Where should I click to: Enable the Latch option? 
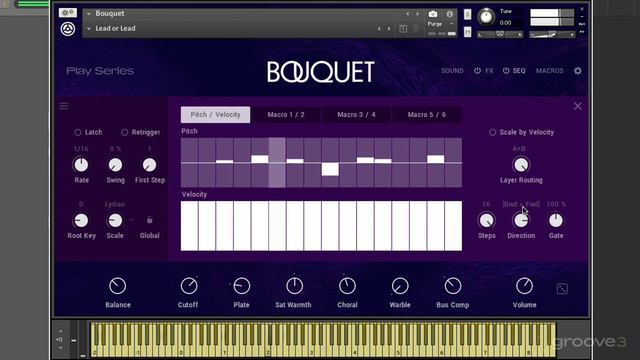click(x=78, y=132)
